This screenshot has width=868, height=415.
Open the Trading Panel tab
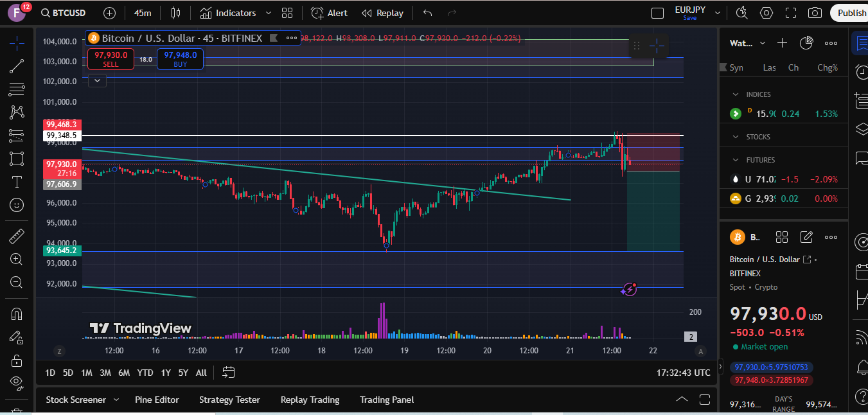click(x=387, y=400)
